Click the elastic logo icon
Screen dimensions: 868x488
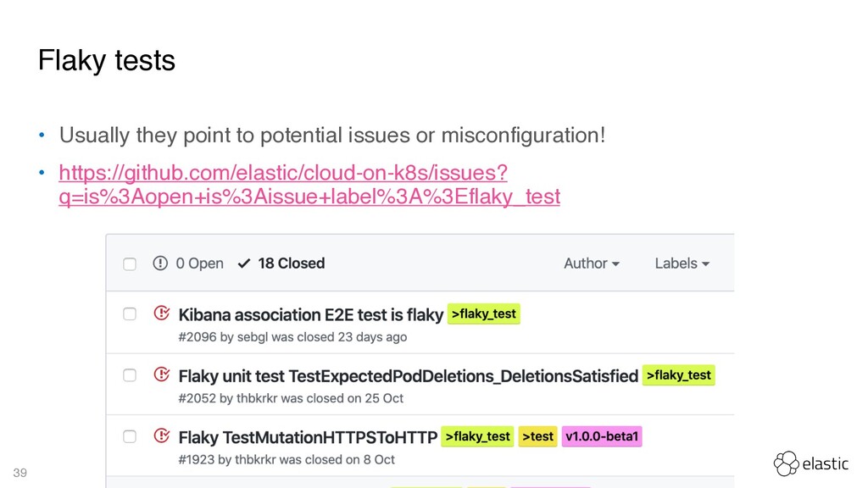tap(786, 463)
